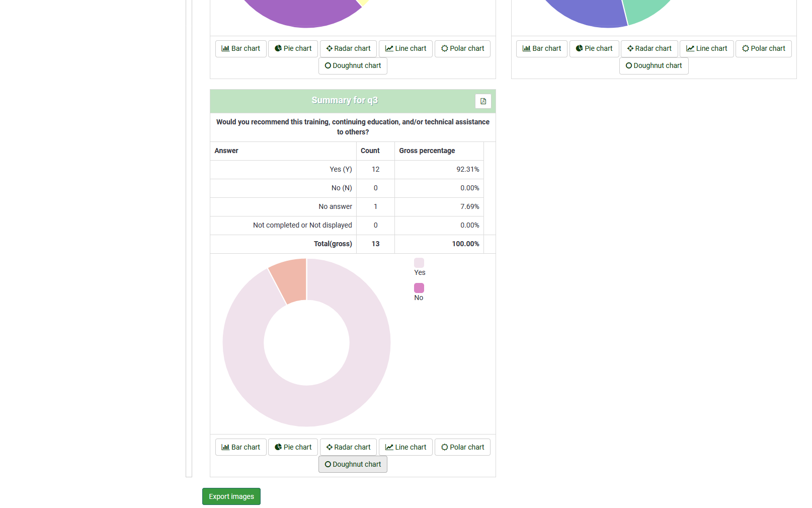Click the top-left panel Bar chart button
812x508 pixels.
241,49
